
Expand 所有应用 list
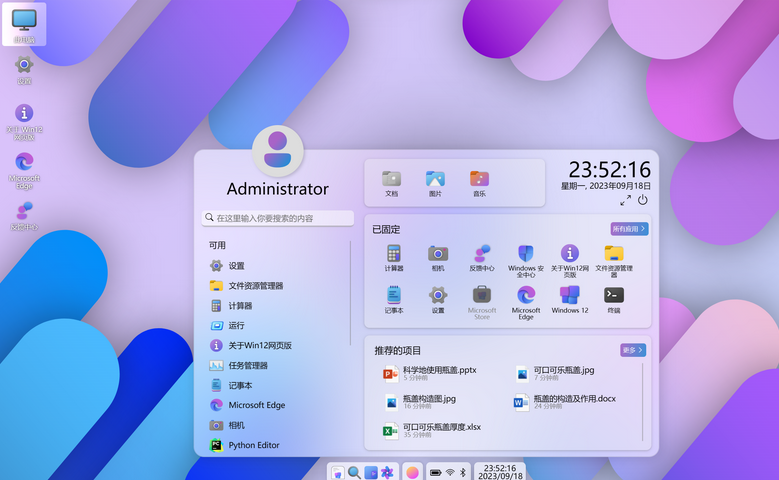[x=629, y=229]
